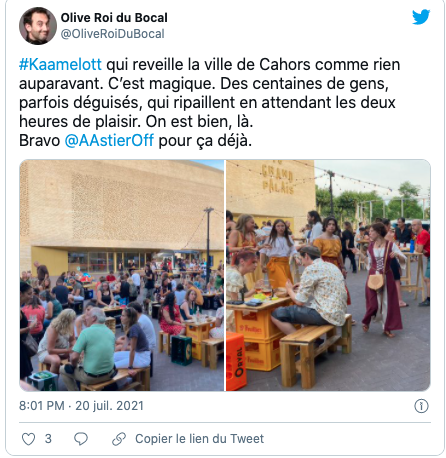Open Olive Roi du Bocal's profile picture
The height and width of the screenshot is (458, 446).
click(38, 26)
